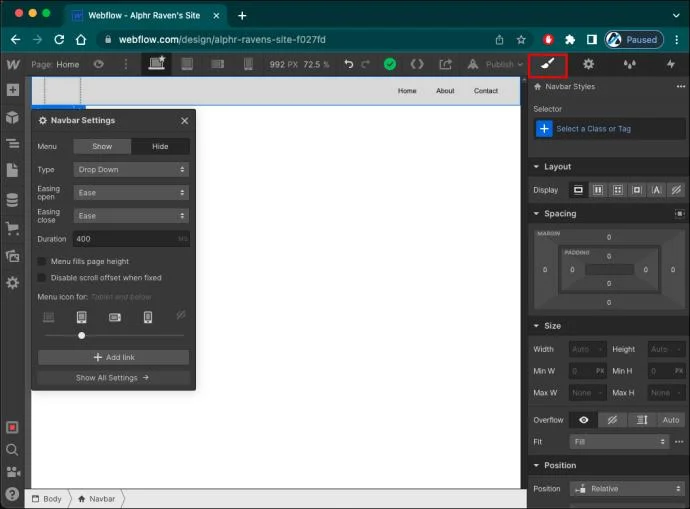Set display to block
Viewport: 690px width, 509px height.
pyautogui.click(x=578, y=190)
